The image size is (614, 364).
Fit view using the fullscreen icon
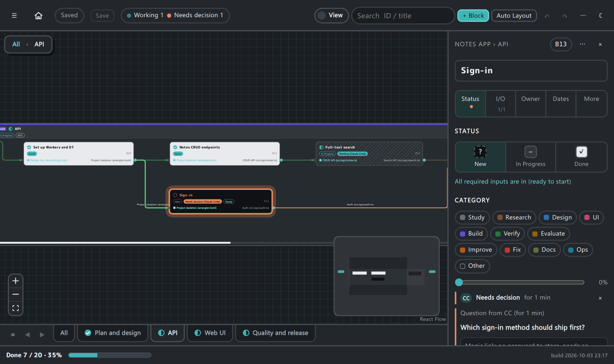click(x=16, y=308)
